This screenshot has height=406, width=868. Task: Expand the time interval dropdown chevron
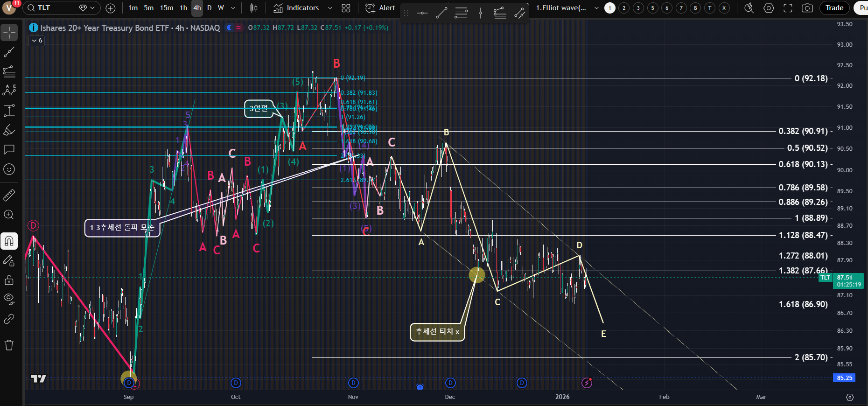pyautogui.click(x=233, y=8)
